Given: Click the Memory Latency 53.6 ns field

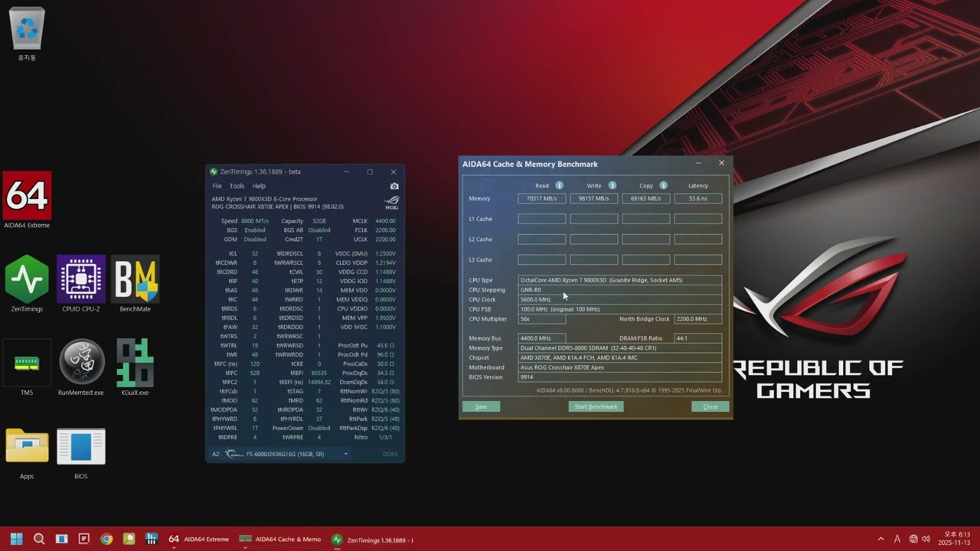Looking at the screenshot, I should point(698,198).
